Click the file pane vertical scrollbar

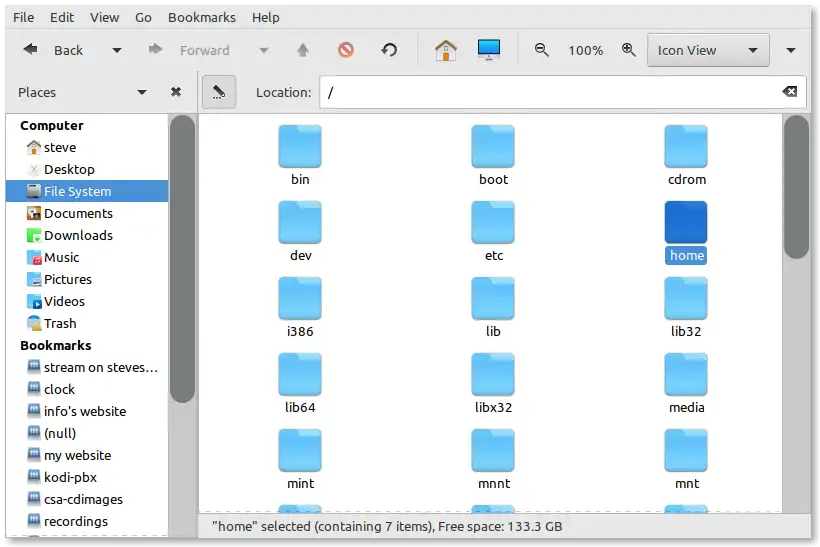pos(797,187)
